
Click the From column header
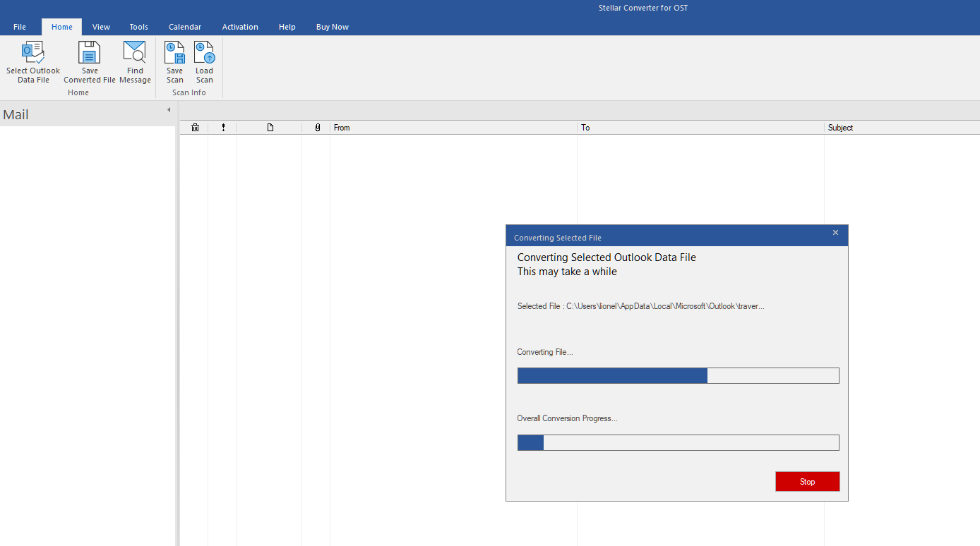(x=452, y=128)
